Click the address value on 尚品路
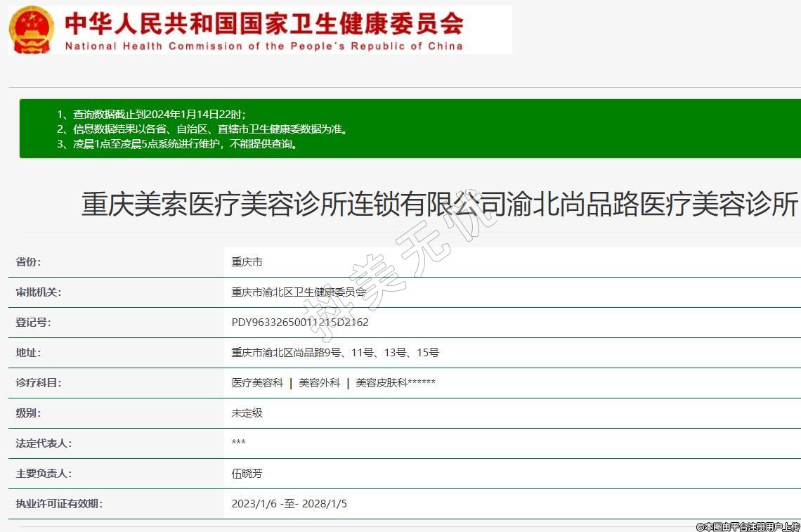Viewport: 801px width, 532px height. [335, 353]
